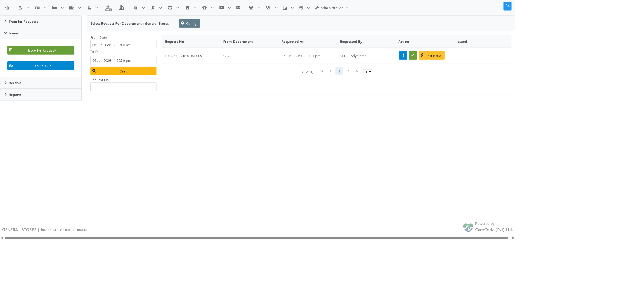Click the horizontal scrollbar at the bottom

pyautogui.click(x=256, y=238)
